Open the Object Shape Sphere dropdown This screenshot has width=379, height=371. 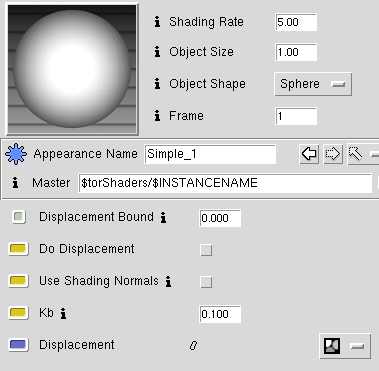pos(313,84)
